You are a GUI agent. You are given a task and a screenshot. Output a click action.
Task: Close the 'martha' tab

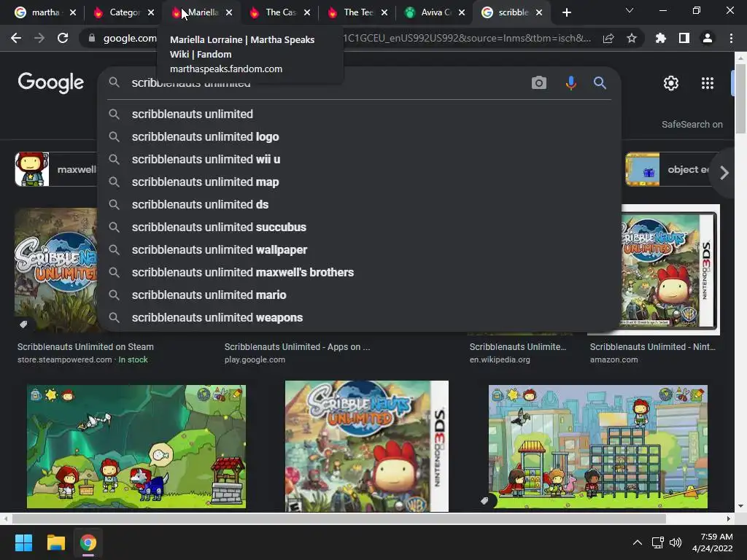[x=73, y=12]
